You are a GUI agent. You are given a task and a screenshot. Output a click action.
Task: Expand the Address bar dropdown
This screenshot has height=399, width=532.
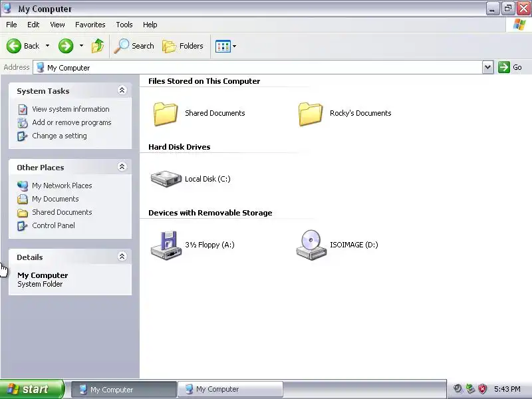(487, 67)
